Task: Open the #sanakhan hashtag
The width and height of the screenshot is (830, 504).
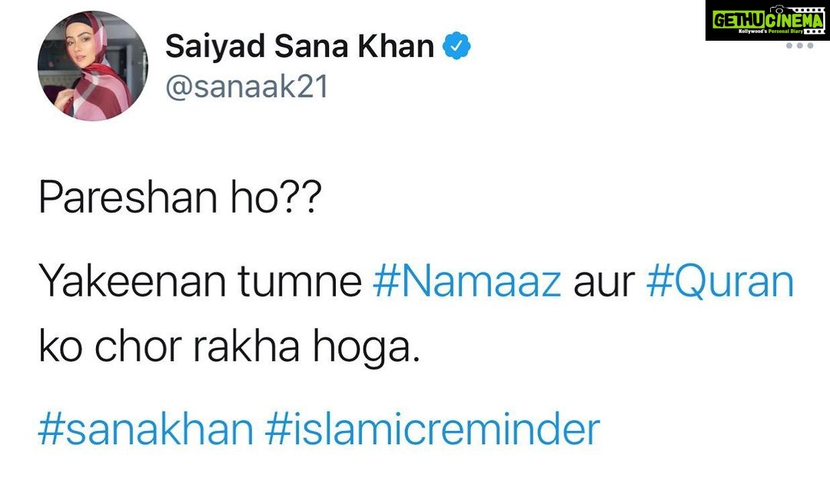Action: click(x=146, y=429)
